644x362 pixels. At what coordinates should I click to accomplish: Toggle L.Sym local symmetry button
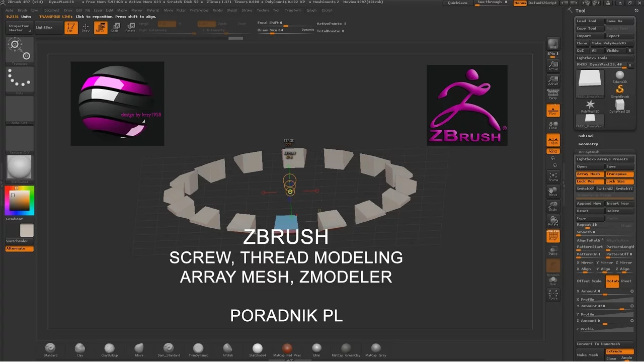tap(553, 140)
